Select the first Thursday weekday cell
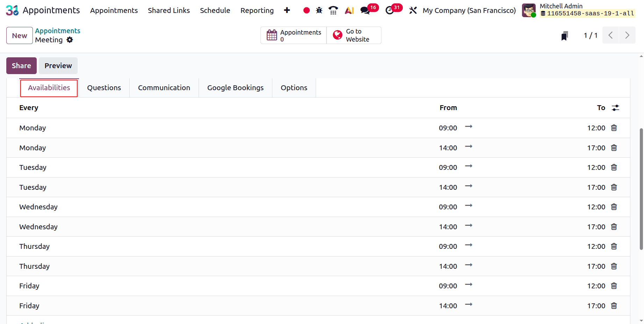This screenshot has width=644, height=324. [x=35, y=246]
